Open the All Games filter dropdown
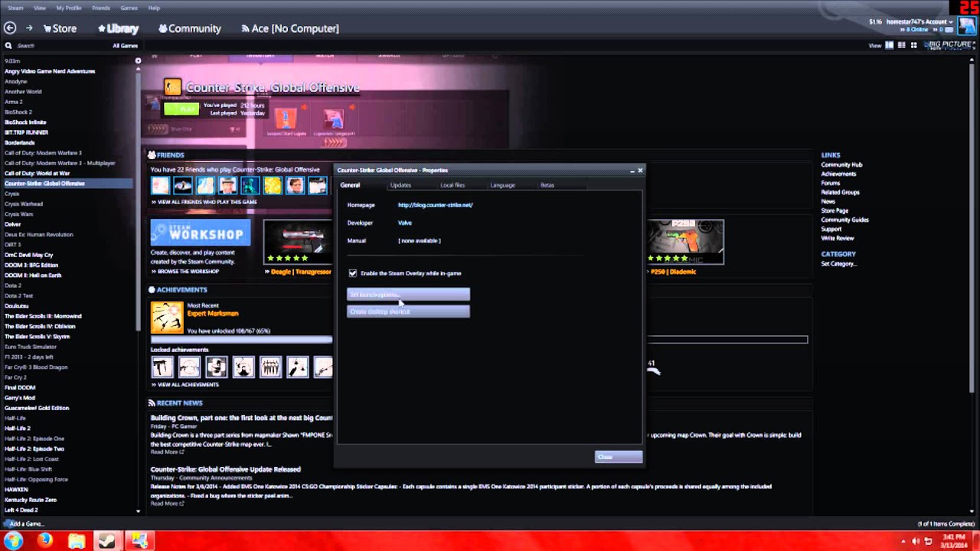The width and height of the screenshot is (980, 551). click(x=126, y=45)
